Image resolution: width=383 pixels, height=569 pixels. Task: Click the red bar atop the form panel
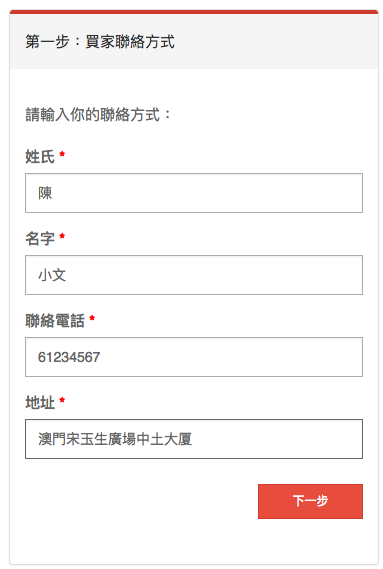pyautogui.click(x=194, y=12)
